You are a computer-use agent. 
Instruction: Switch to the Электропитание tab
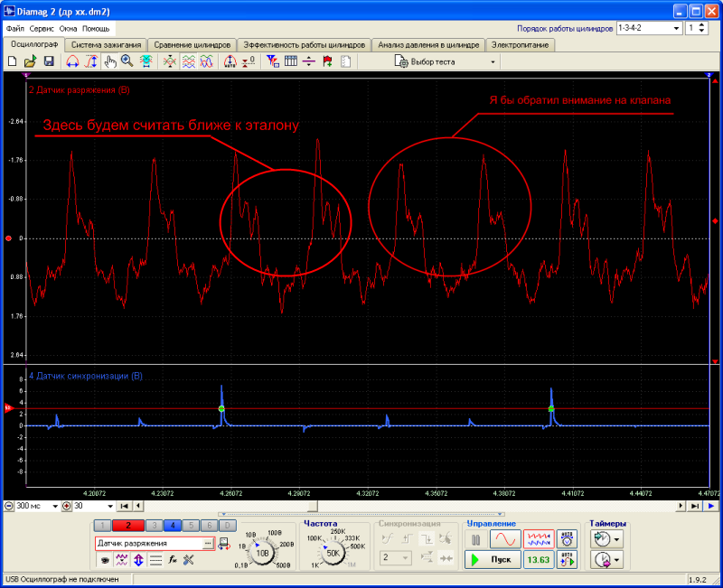[x=521, y=45]
